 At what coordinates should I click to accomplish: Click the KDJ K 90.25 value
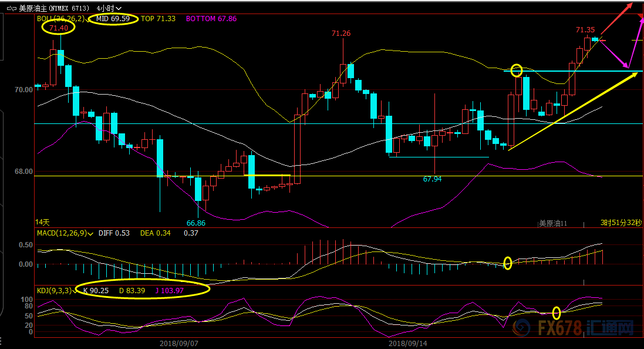pos(96,291)
